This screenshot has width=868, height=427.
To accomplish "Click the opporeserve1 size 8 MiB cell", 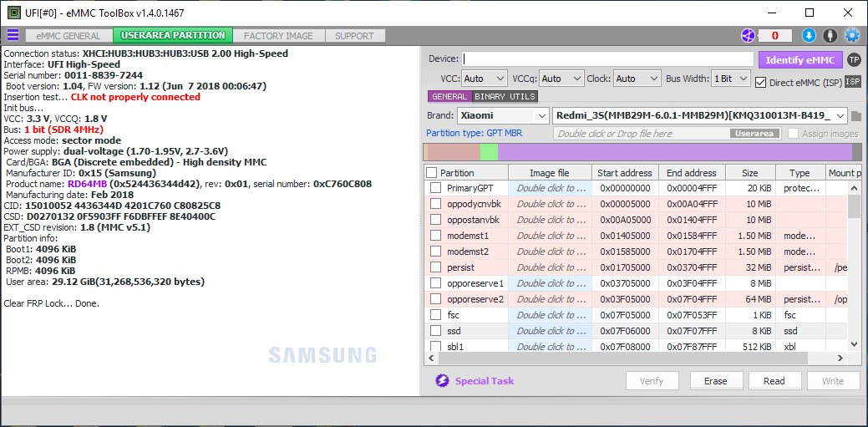I will (751, 283).
